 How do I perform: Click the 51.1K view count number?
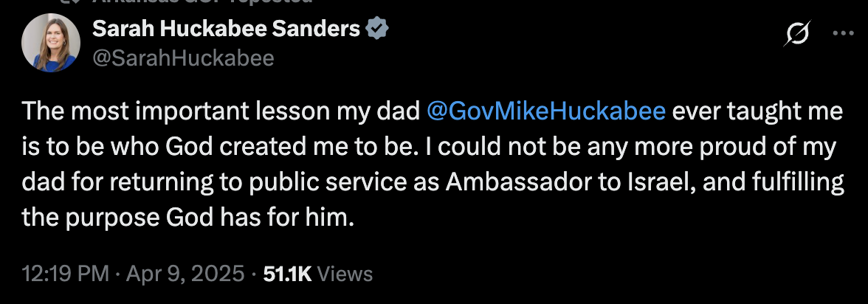(288, 274)
